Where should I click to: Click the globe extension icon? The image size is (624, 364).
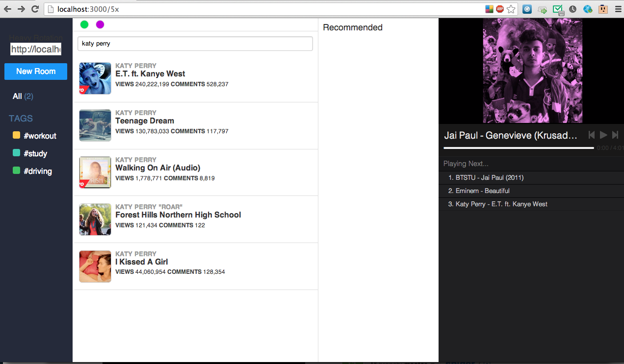coord(588,9)
